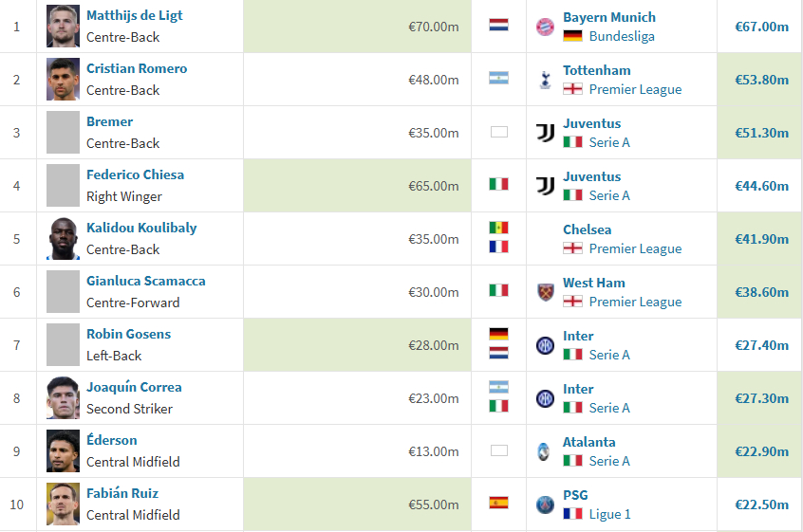803x532 pixels.
Task: Open the Federico Chiesa player link
Action: click(x=135, y=174)
